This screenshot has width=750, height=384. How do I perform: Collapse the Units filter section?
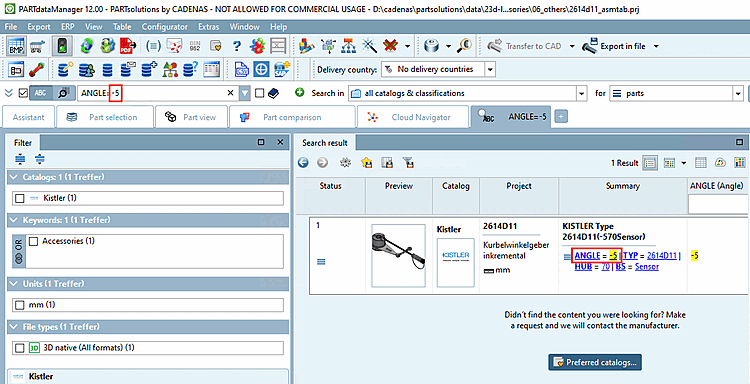click(x=14, y=284)
